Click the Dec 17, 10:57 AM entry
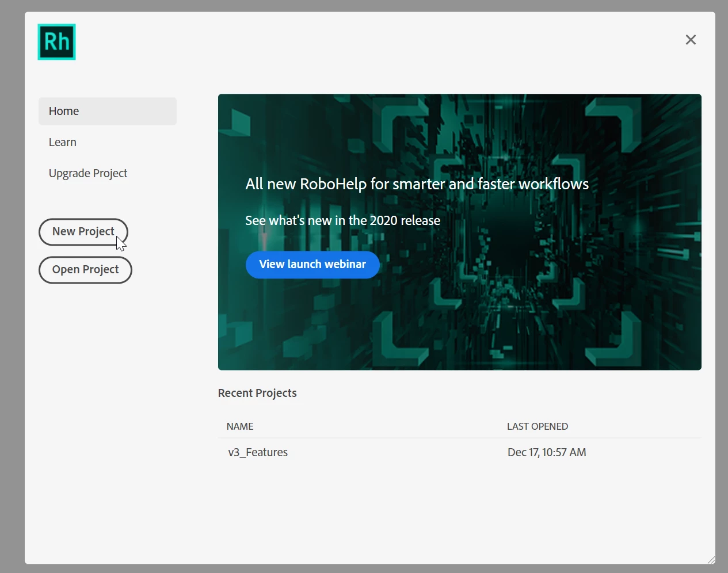This screenshot has width=728, height=573. tap(547, 452)
